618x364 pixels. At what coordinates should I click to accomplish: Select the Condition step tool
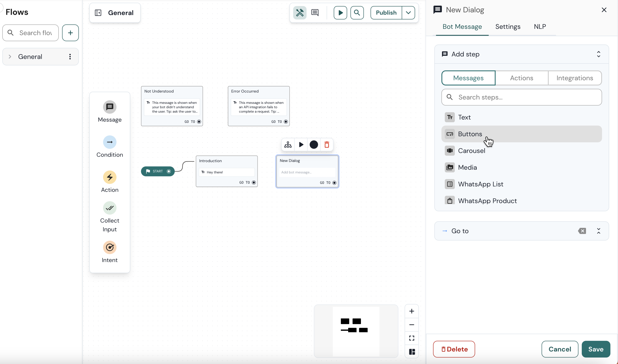110,146
